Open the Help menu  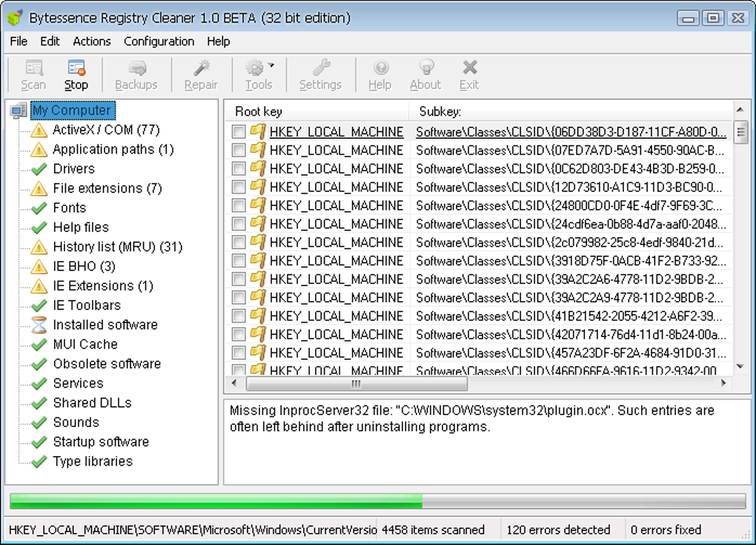coord(219,42)
